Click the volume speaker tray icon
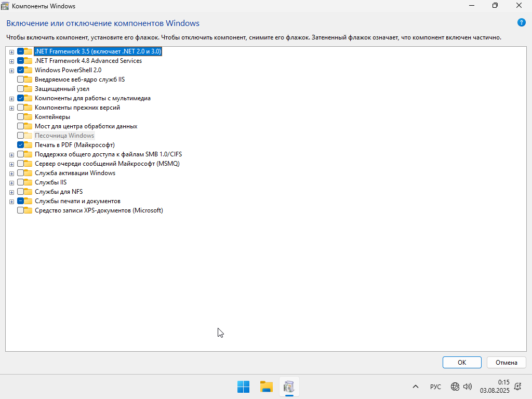532x399 pixels. pos(468,387)
